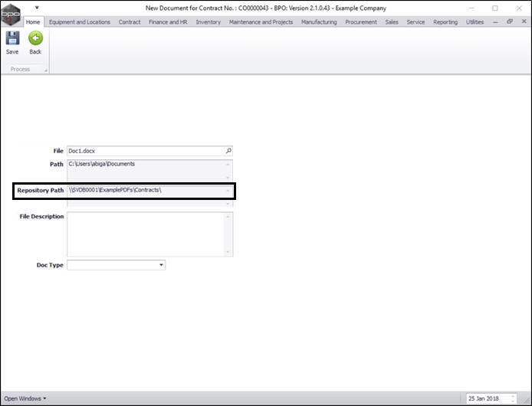Image resolution: width=532 pixels, height=406 pixels.
Task: Minimize the BPO application window
Action: (x=471, y=8)
